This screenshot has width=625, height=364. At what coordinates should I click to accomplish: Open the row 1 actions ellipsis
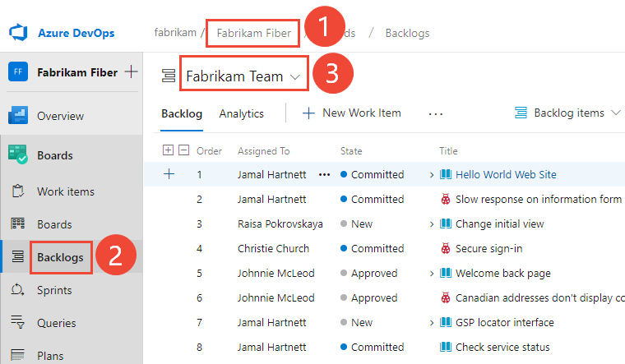(x=325, y=175)
